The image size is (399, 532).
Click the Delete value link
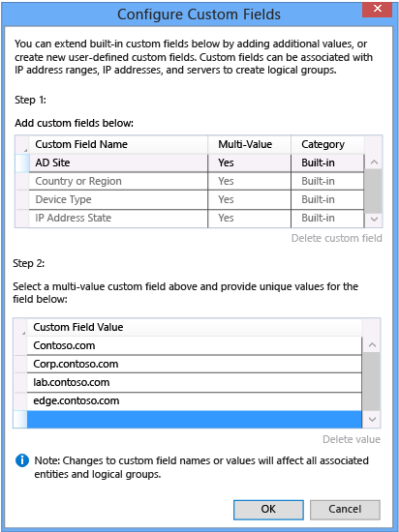(352, 439)
